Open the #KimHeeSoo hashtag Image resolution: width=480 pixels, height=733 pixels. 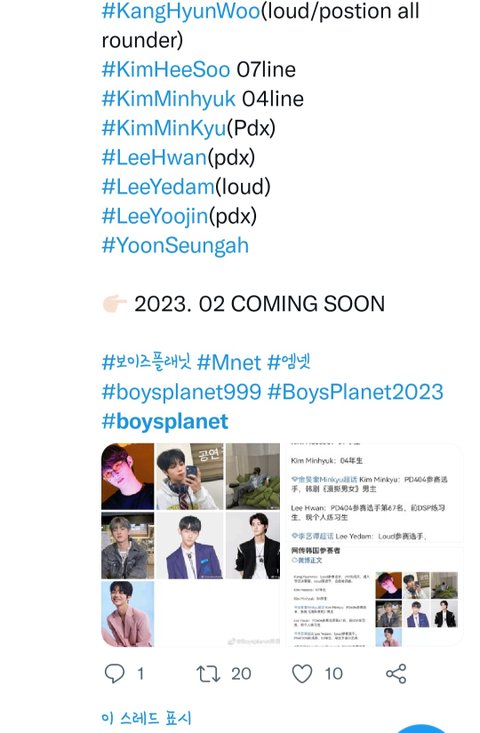166,70
